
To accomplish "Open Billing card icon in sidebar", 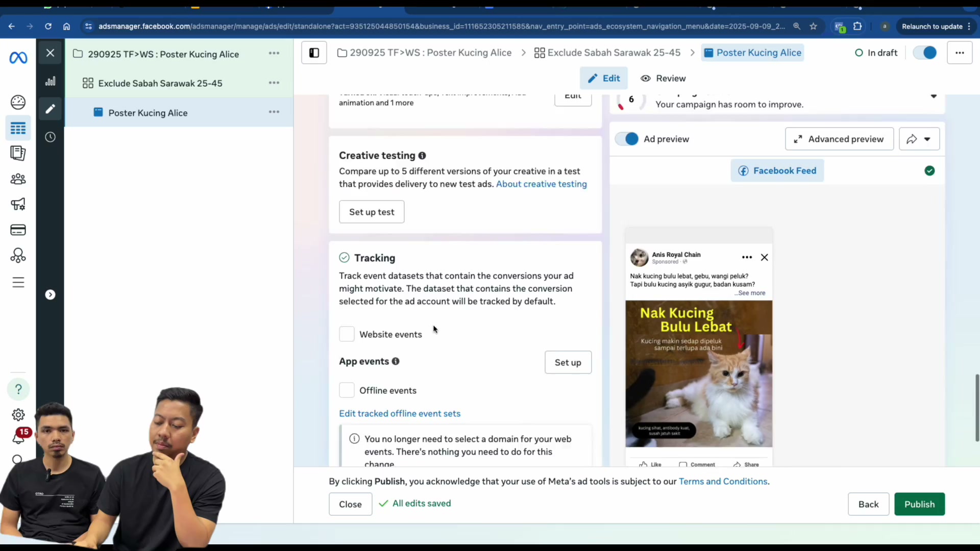I will click(x=18, y=230).
